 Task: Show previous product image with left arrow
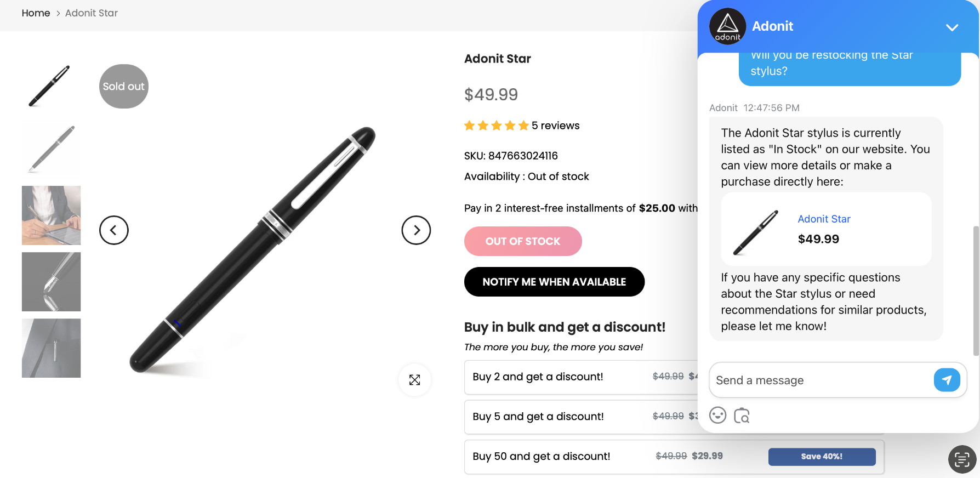click(x=114, y=230)
